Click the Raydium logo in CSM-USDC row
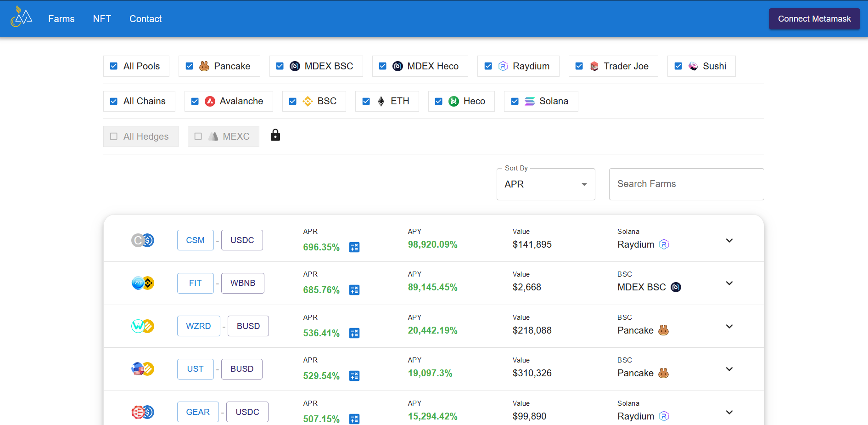This screenshot has height=425, width=868. [x=664, y=244]
